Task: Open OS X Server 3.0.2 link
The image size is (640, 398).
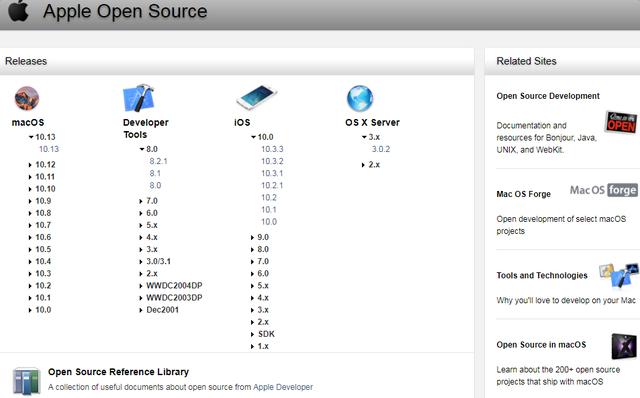Action: click(381, 149)
